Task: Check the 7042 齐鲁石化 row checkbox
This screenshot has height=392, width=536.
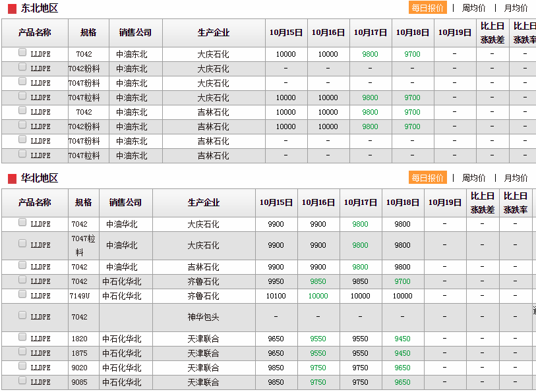Action: pos(22,279)
